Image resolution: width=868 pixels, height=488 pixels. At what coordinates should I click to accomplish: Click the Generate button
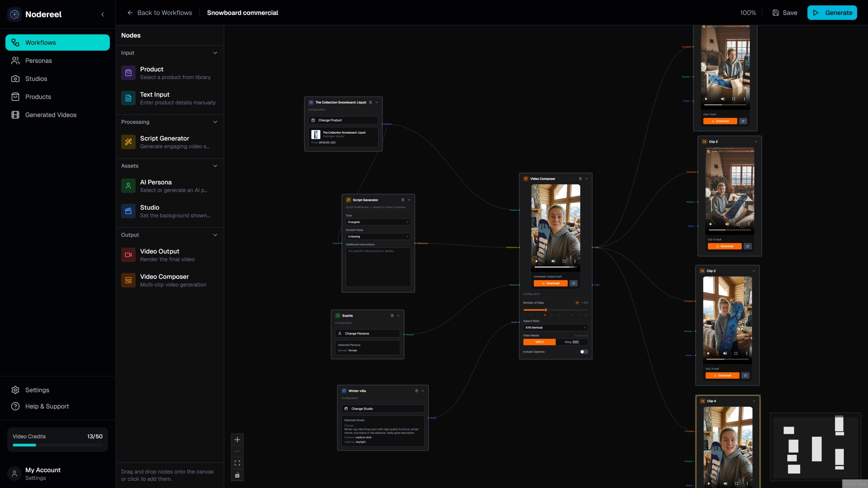coord(832,13)
